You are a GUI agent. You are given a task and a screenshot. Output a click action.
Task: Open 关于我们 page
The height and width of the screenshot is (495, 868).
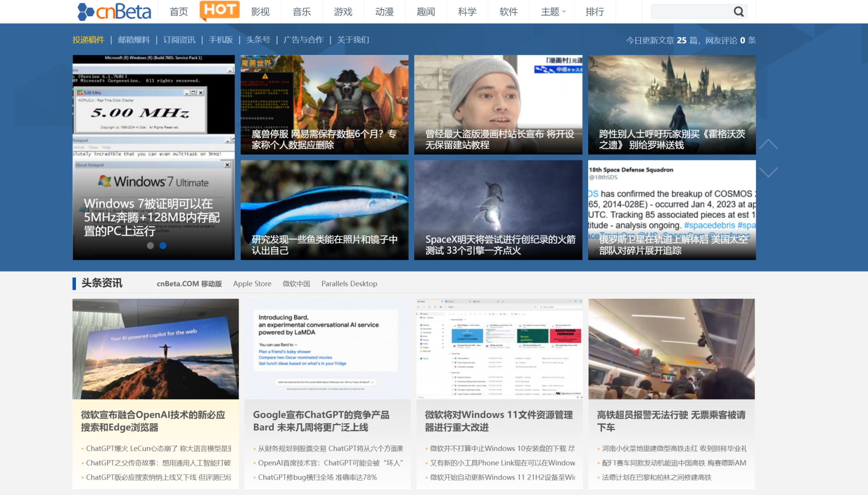[x=353, y=40]
